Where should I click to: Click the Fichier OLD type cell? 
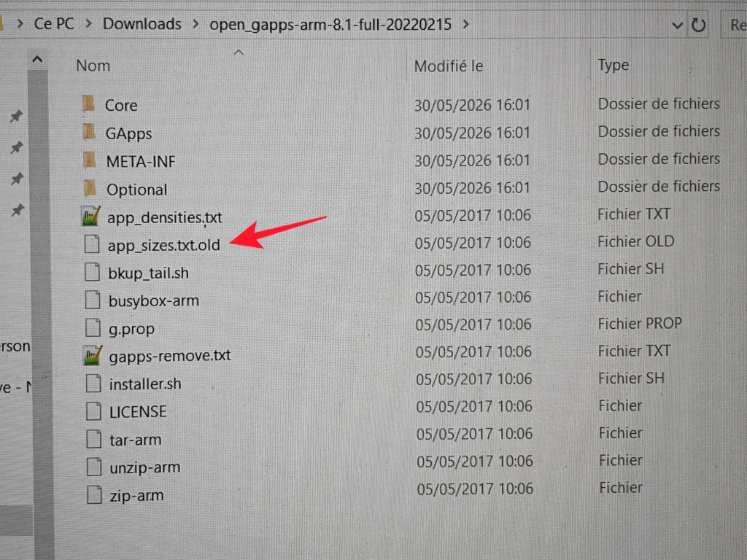[x=635, y=241]
